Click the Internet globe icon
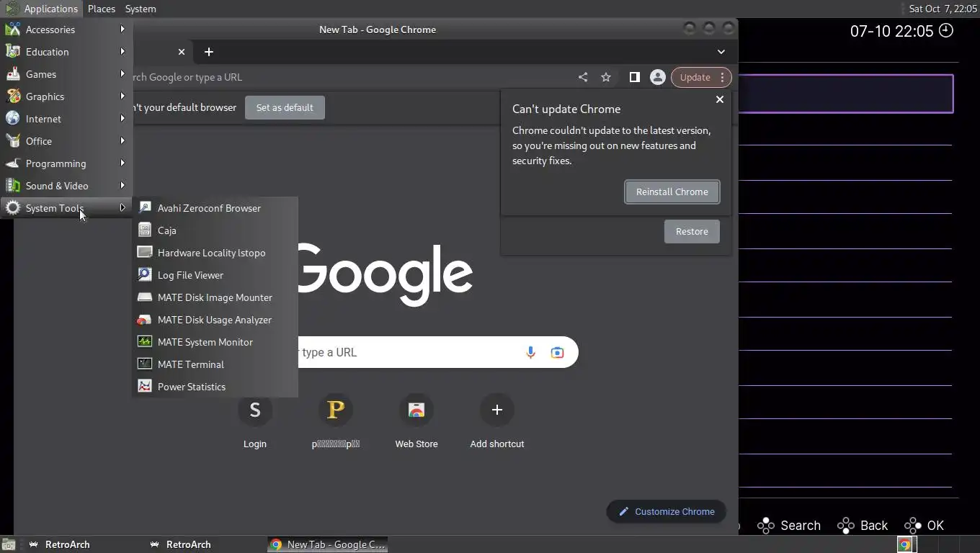This screenshot has width=980, height=553. (13, 119)
